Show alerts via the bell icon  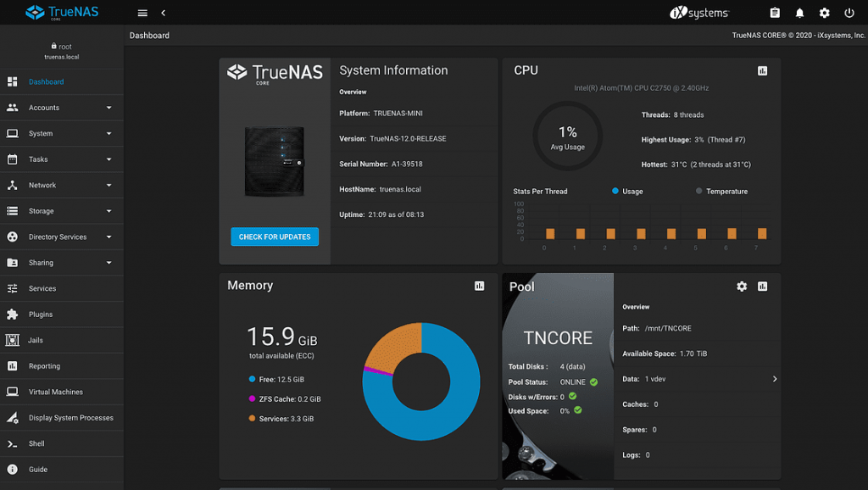tap(800, 13)
